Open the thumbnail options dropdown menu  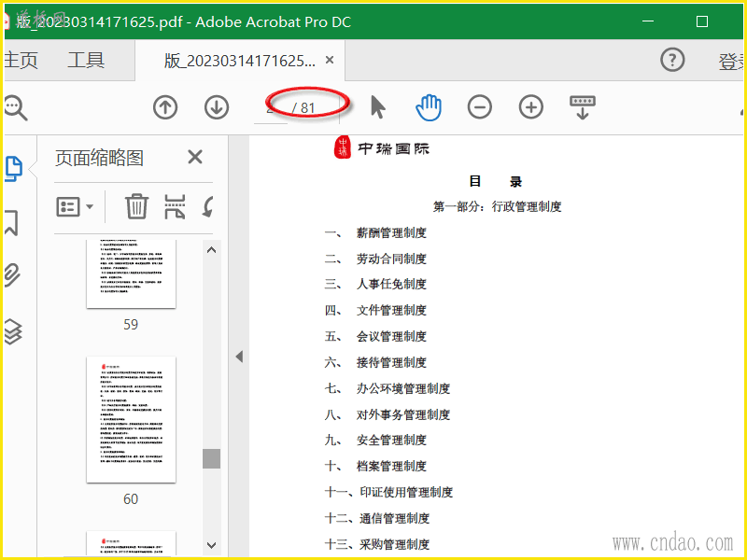coord(75,207)
